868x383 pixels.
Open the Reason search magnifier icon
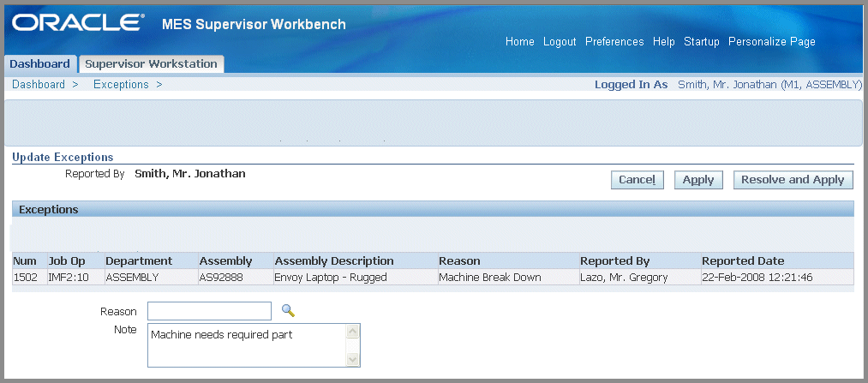pyautogui.click(x=288, y=311)
